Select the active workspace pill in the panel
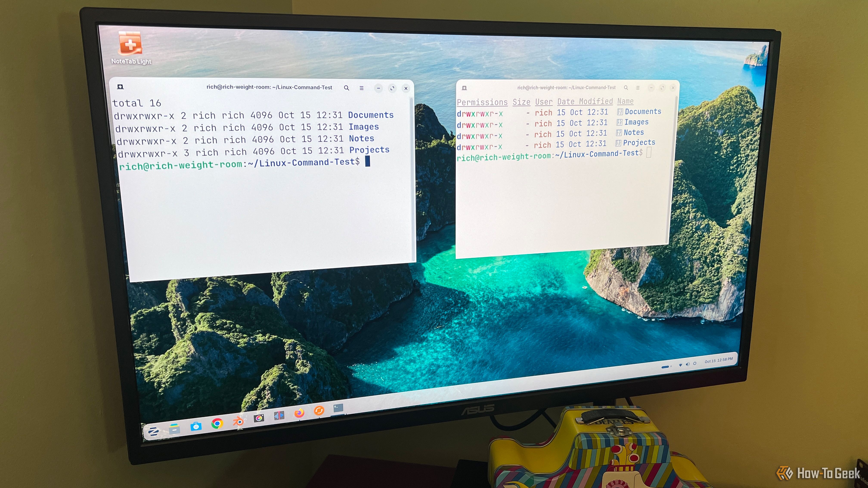 665,367
